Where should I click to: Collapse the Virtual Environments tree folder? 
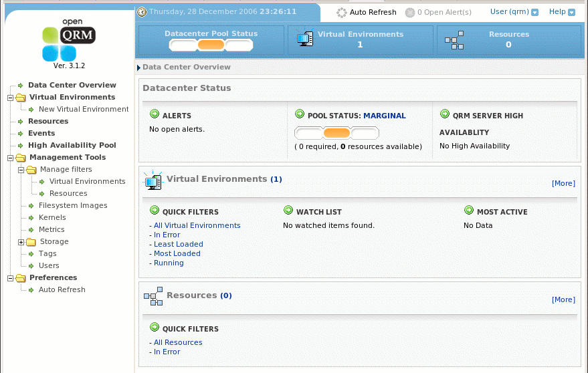coord(10,98)
